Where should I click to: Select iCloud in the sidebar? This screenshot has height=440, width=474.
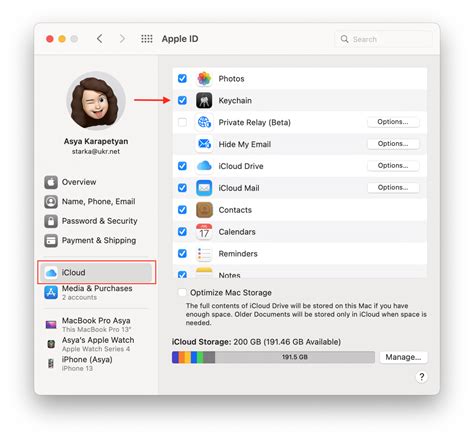click(x=97, y=273)
